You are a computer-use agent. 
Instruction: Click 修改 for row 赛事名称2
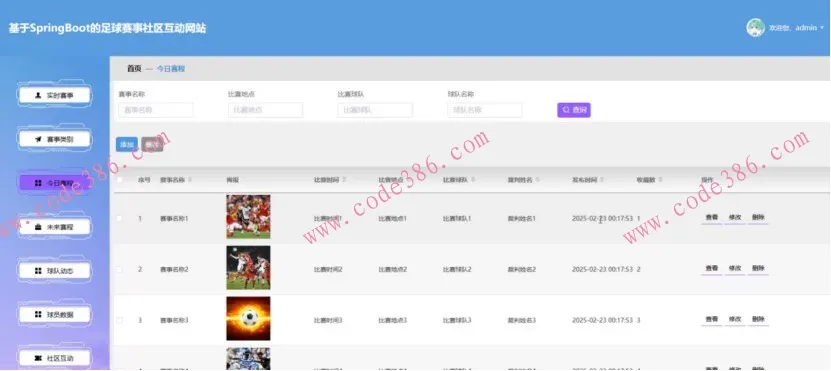coord(735,268)
